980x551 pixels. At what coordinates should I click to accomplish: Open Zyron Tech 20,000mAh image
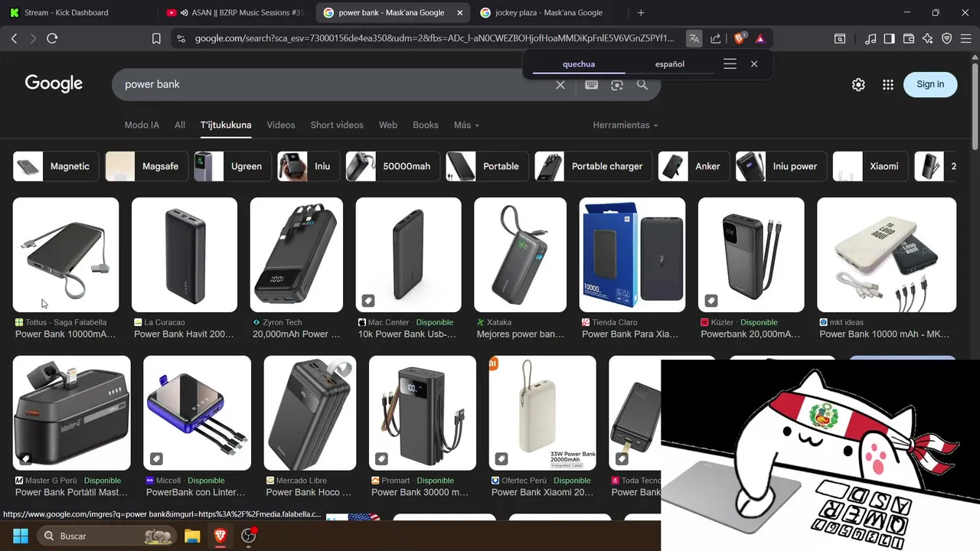(x=296, y=255)
